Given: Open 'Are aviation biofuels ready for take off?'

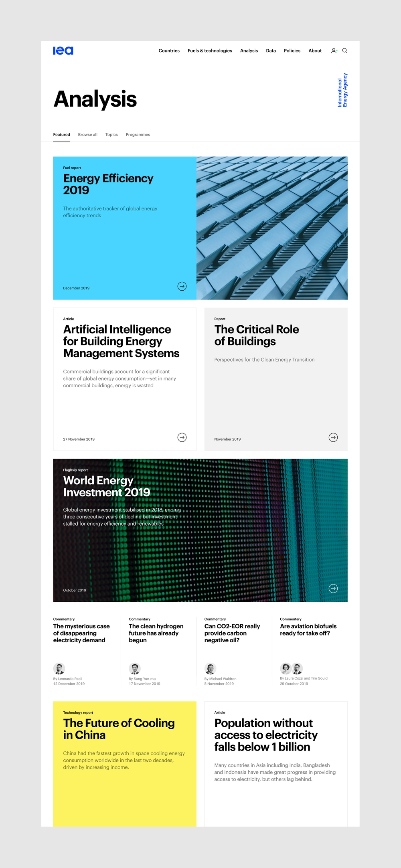Looking at the screenshot, I should (308, 629).
